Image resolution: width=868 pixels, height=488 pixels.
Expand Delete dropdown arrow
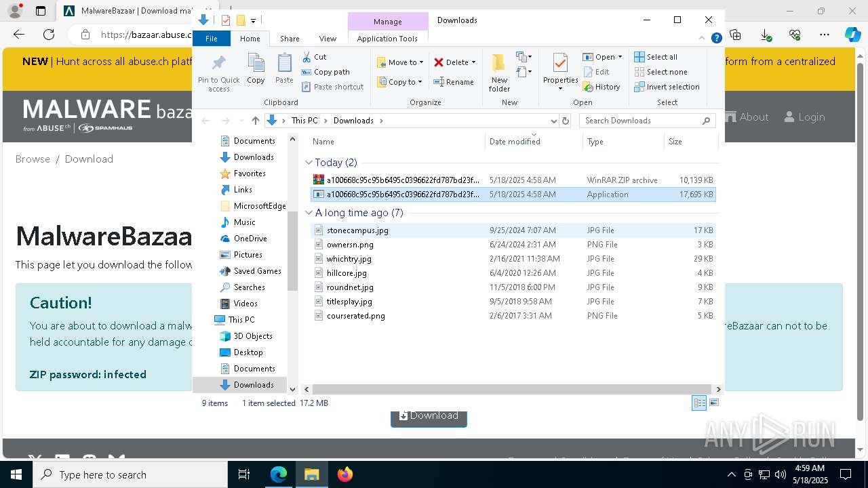(x=473, y=62)
